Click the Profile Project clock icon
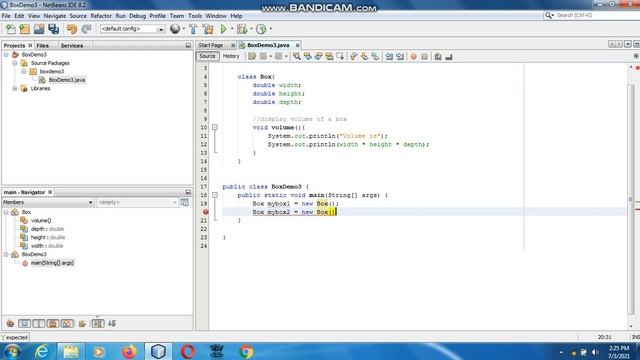Viewport: 640px width, 360px height. [x=261, y=29]
